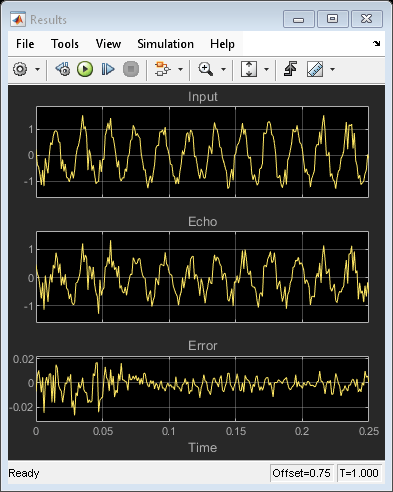393x492 pixels.
Task: Open the View menu
Action: pos(108,44)
